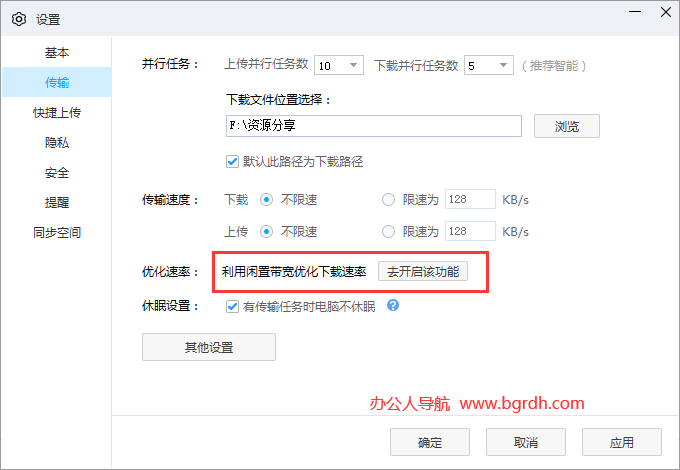Click the 浏览 button
680x470 pixels.
[x=567, y=126]
